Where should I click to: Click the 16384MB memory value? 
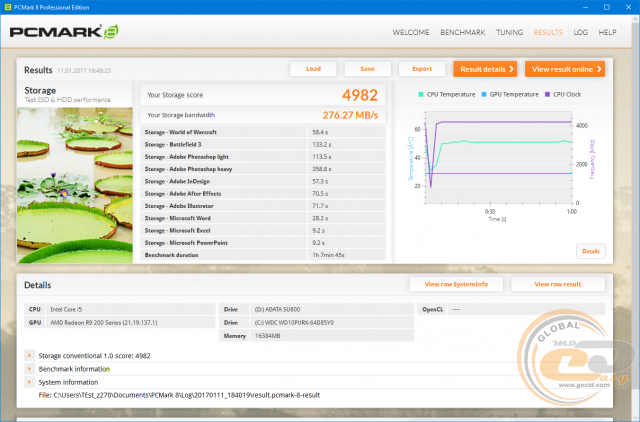(x=267, y=336)
